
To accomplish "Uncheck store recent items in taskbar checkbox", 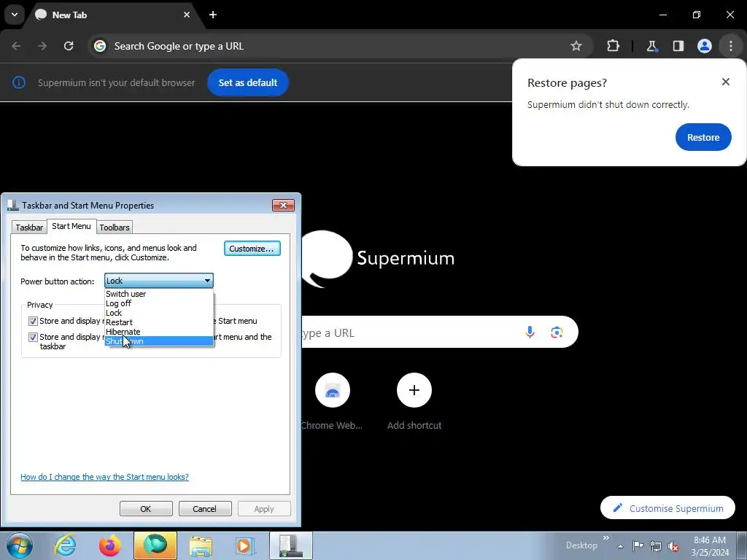I will 33,337.
